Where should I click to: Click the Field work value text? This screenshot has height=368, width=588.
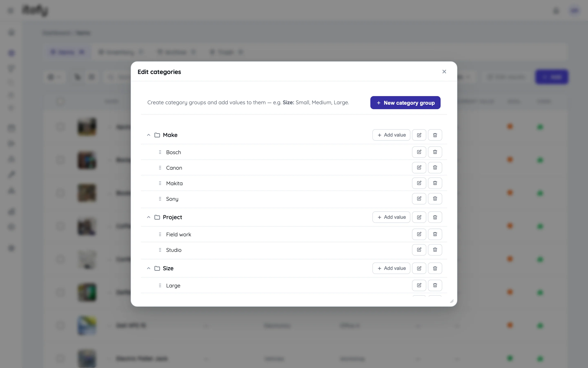(x=179, y=235)
